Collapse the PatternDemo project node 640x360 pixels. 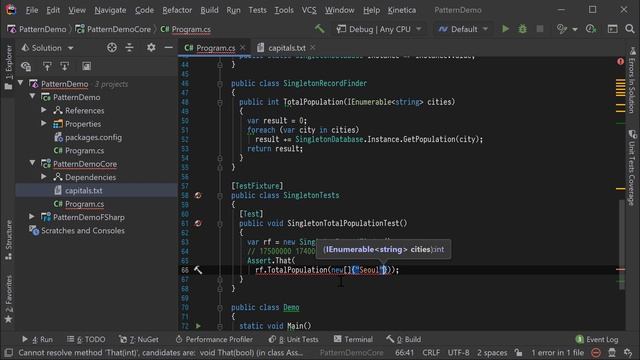[x=32, y=97]
